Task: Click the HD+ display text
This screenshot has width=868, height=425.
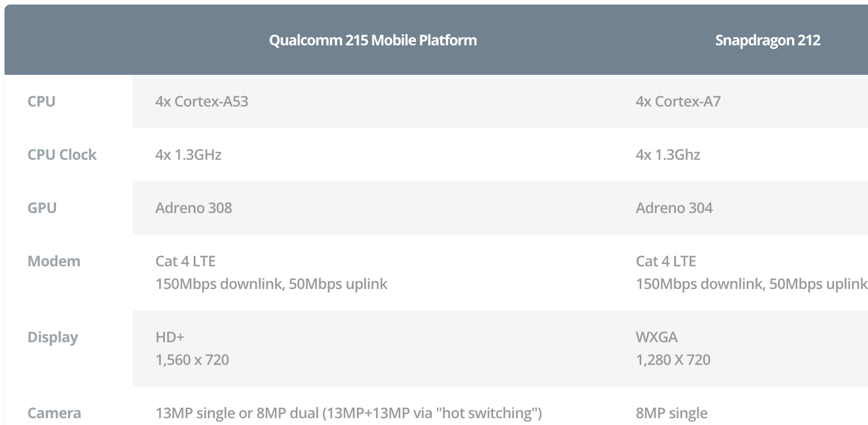Action: 170,337
